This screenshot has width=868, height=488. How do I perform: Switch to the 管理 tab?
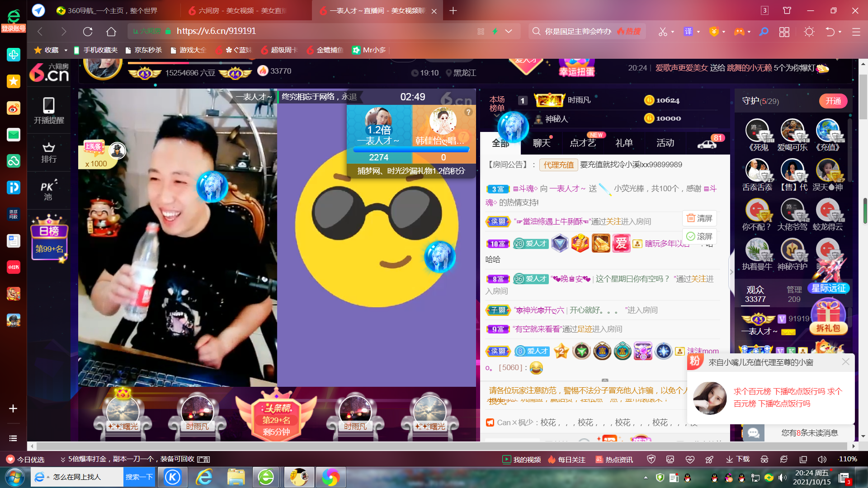tap(794, 294)
